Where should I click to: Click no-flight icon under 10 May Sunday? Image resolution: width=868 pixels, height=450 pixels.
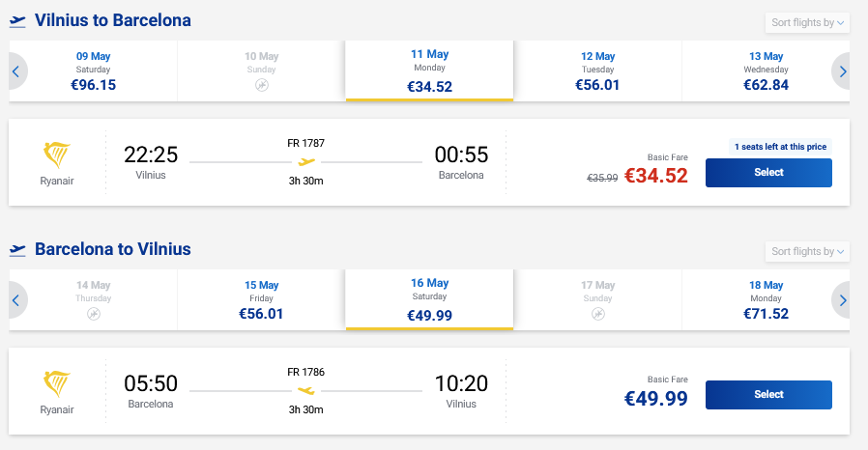262,86
